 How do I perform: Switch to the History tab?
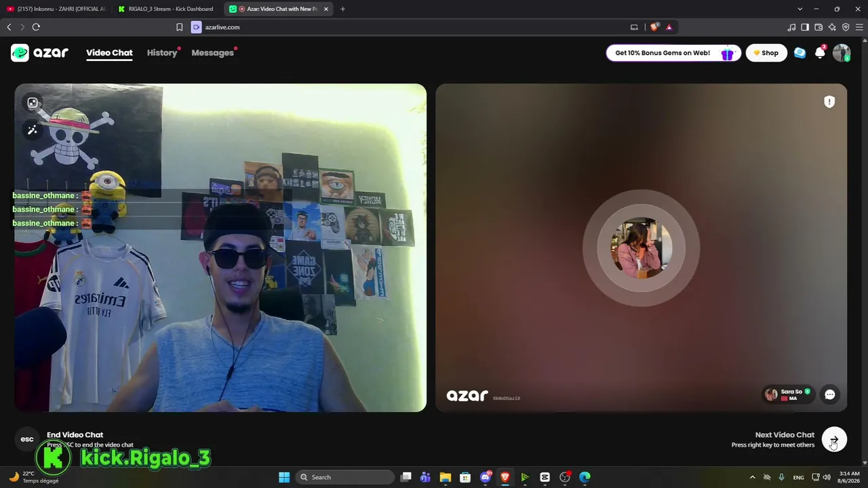[162, 53]
